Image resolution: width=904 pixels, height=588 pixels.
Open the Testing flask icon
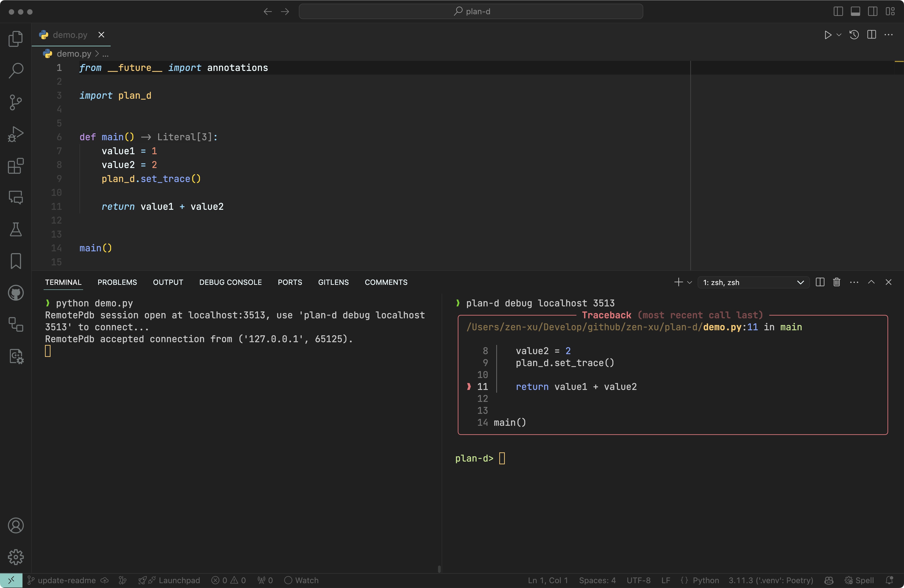16,230
